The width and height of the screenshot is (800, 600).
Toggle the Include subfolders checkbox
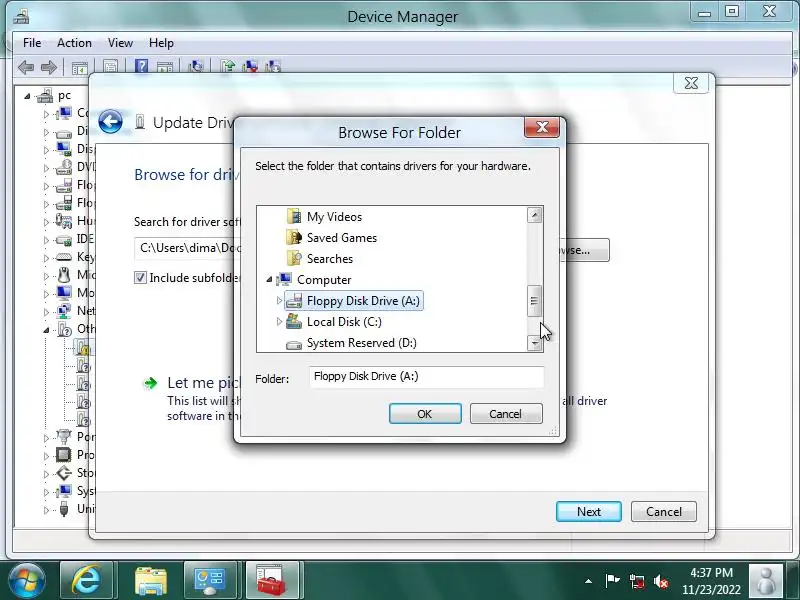140,278
